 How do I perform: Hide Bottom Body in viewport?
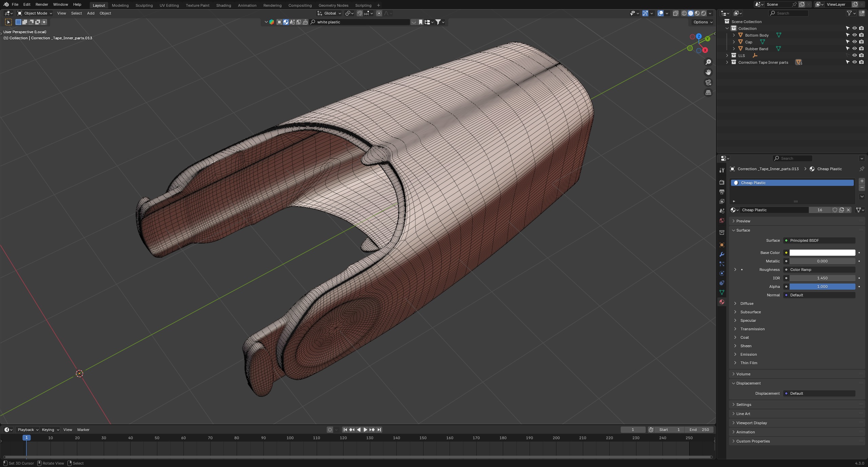[x=854, y=35]
